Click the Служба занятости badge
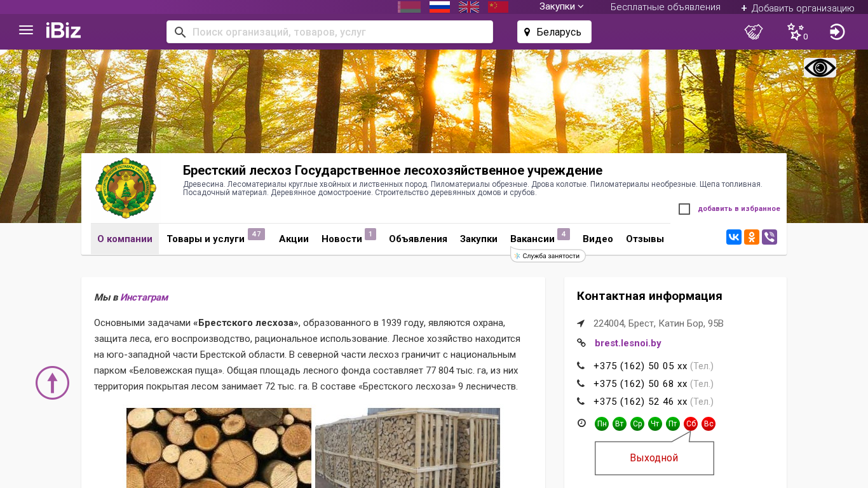Screen dimensions: 868x488 [548, 255]
